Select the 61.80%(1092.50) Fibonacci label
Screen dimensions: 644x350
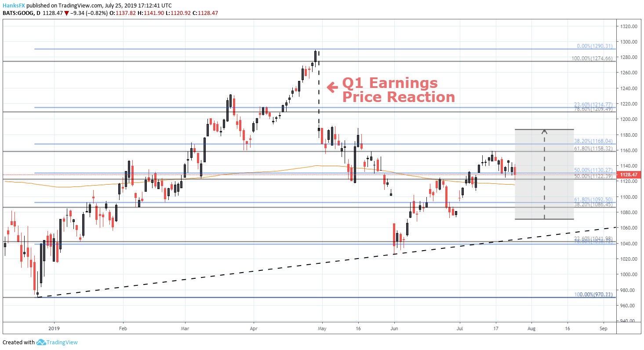coord(593,199)
